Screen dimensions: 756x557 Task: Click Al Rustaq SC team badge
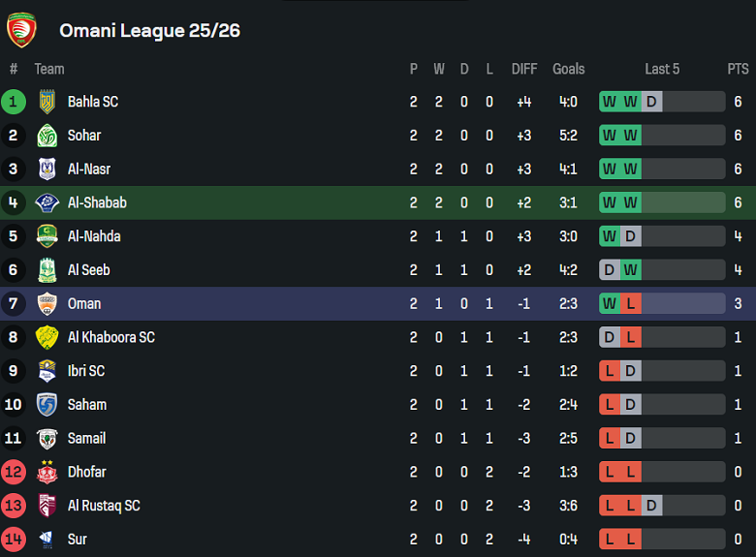47,506
